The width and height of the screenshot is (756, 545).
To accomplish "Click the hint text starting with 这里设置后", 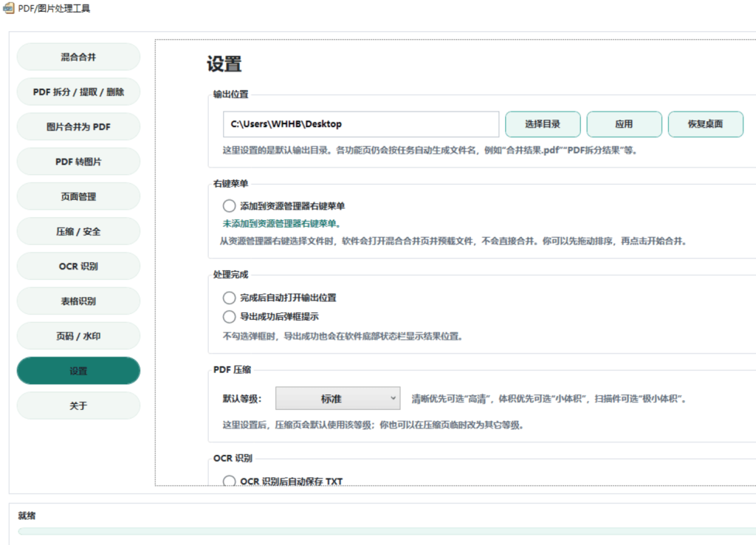I will pyautogui.click(x=373, y=425).
